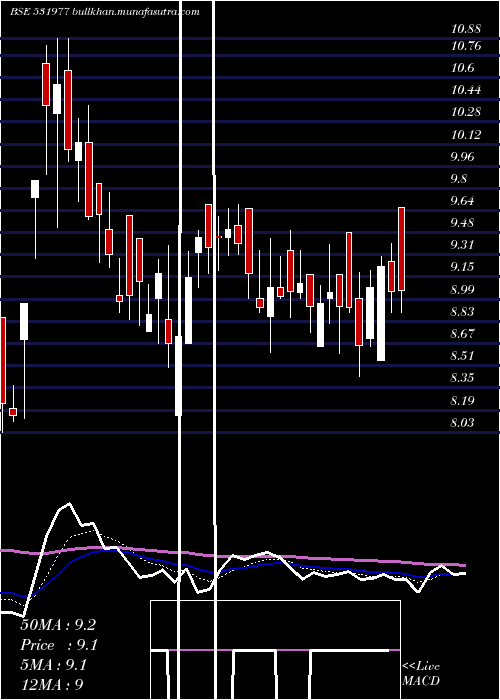Click the 5MA : 9.1 readout

[54, 665]
